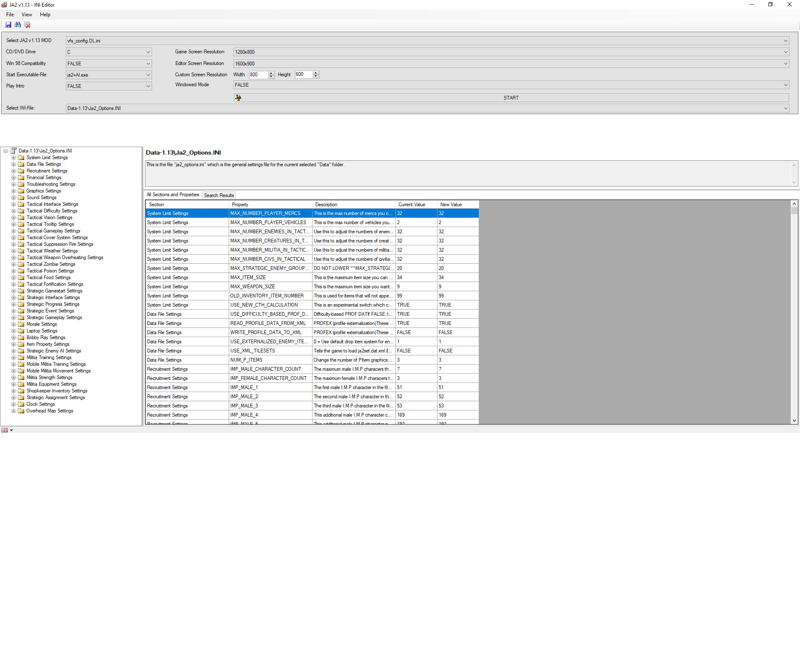This screenshot has height=672, width=800.
Task: Click the New Value column header
Action: pos(458,205)
